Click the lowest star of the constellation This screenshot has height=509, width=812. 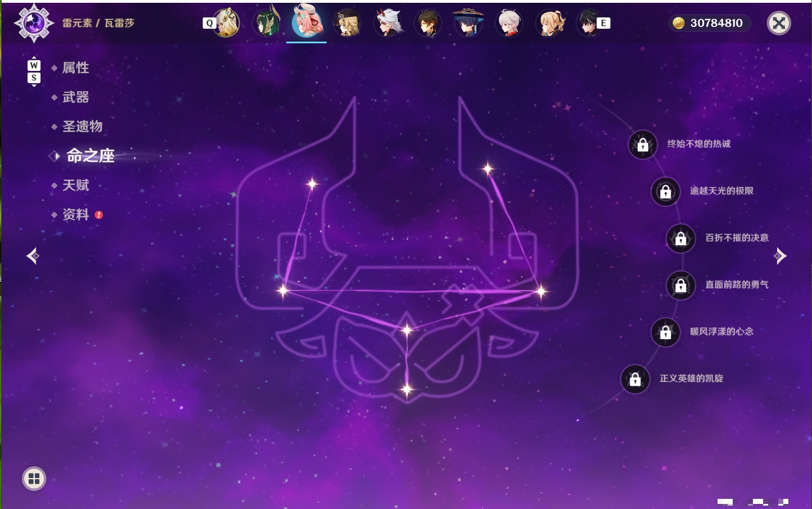click(x=407, y=389)
